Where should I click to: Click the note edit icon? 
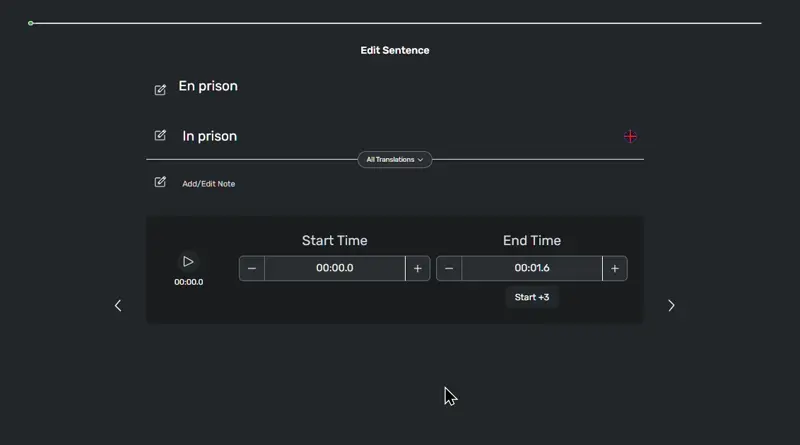tap(160, 182)
